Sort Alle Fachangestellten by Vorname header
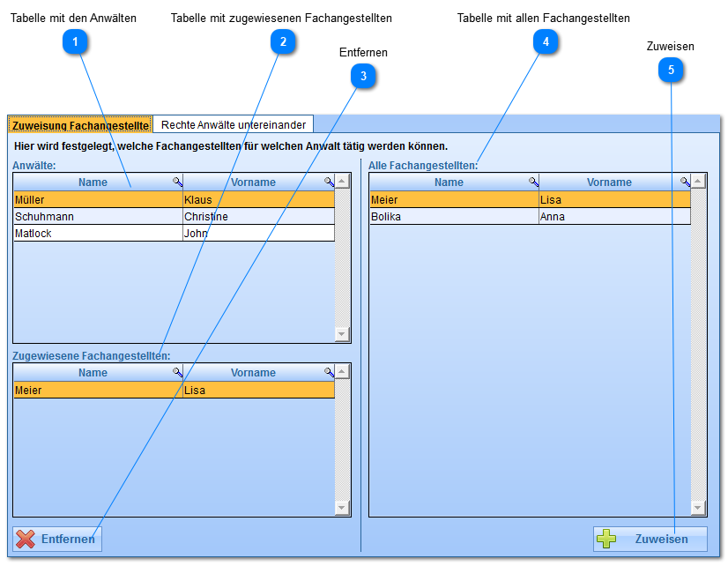 pos(609,182)
